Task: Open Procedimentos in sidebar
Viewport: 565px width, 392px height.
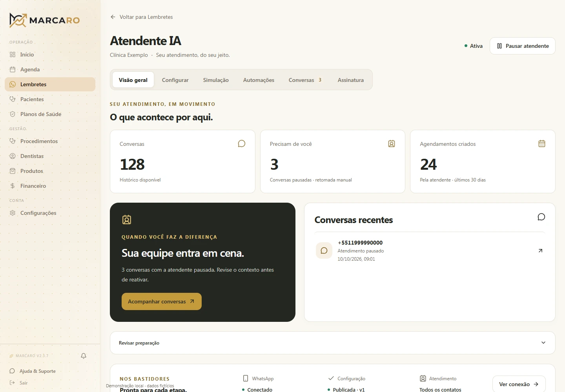Action: [x=50, y=141]
